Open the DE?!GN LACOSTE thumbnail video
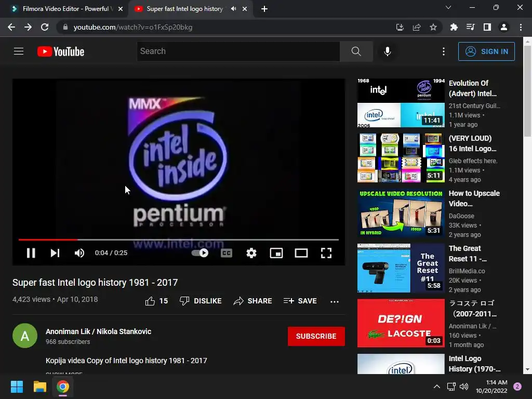 tap(401, 323)
